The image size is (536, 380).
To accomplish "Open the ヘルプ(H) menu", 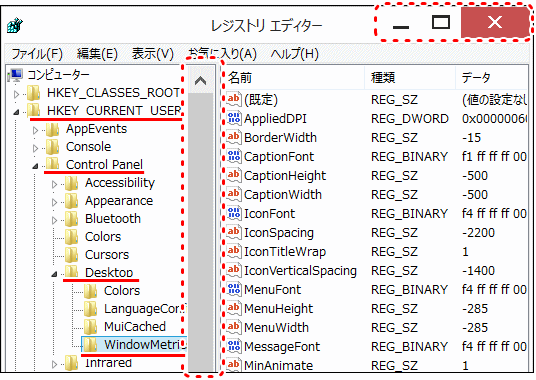I will click(294, 54).
